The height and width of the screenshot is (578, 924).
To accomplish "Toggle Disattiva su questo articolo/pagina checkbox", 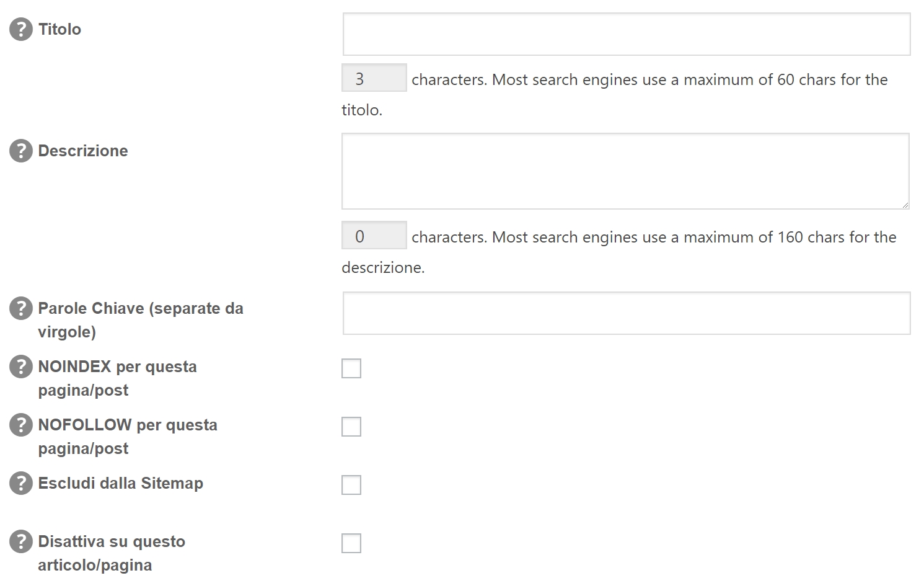I will click(351, 543).
